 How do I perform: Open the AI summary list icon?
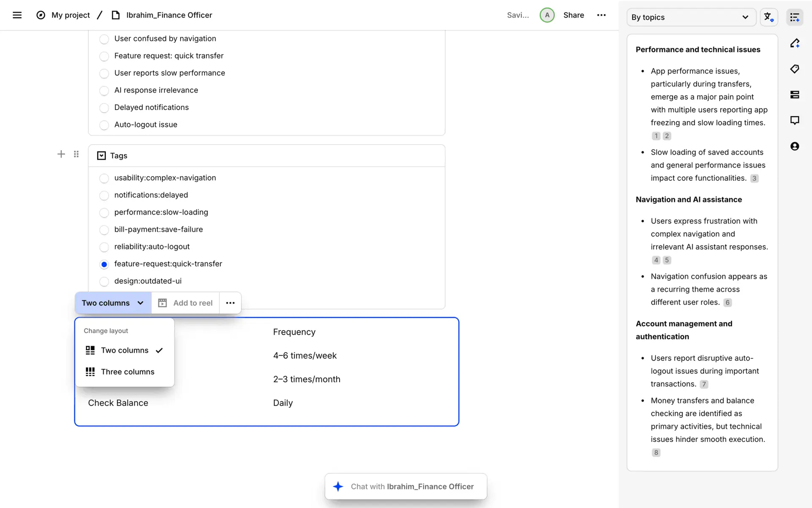[794, 17]
